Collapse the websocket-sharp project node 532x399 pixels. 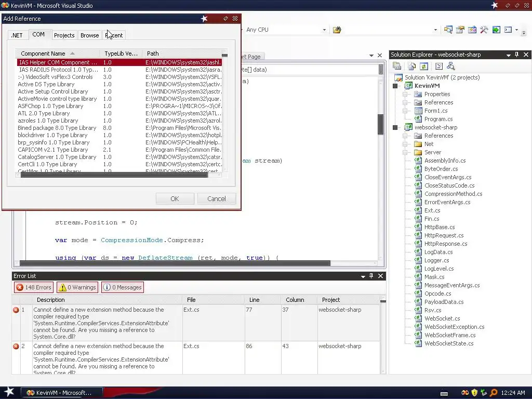[395, 128]
